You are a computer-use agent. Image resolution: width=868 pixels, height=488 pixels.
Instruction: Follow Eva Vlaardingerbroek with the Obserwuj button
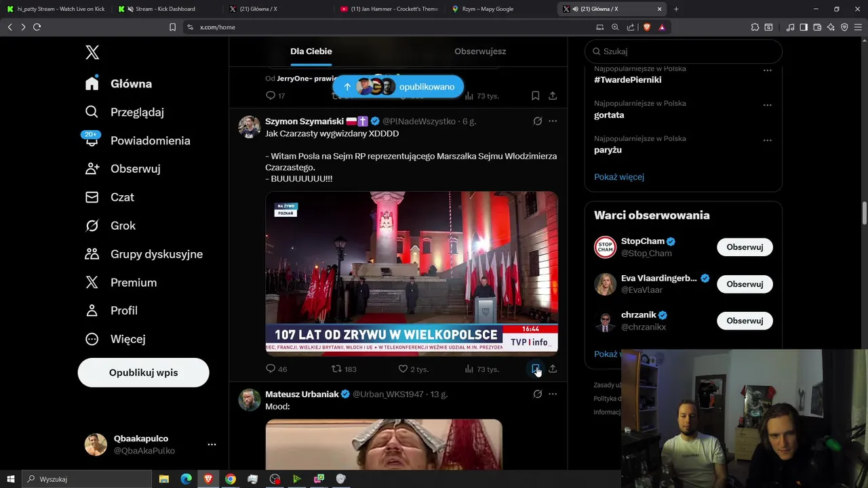pyautogui.click(x=745, y=284)
